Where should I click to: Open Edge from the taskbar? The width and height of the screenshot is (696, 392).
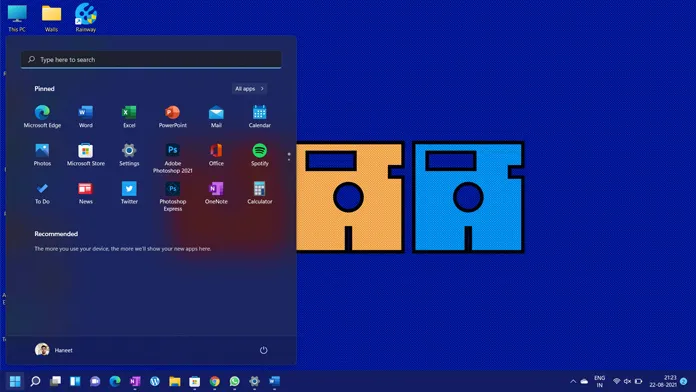[x=115, y=381]
